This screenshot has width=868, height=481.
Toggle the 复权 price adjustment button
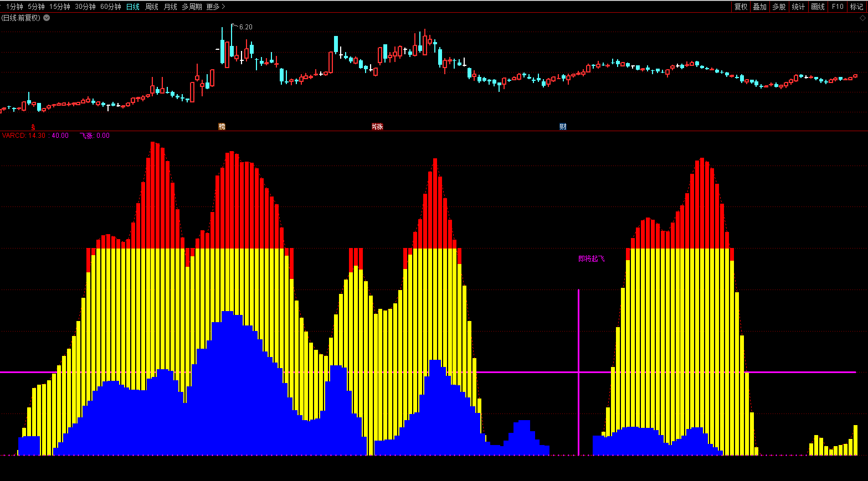coord(741,7)
